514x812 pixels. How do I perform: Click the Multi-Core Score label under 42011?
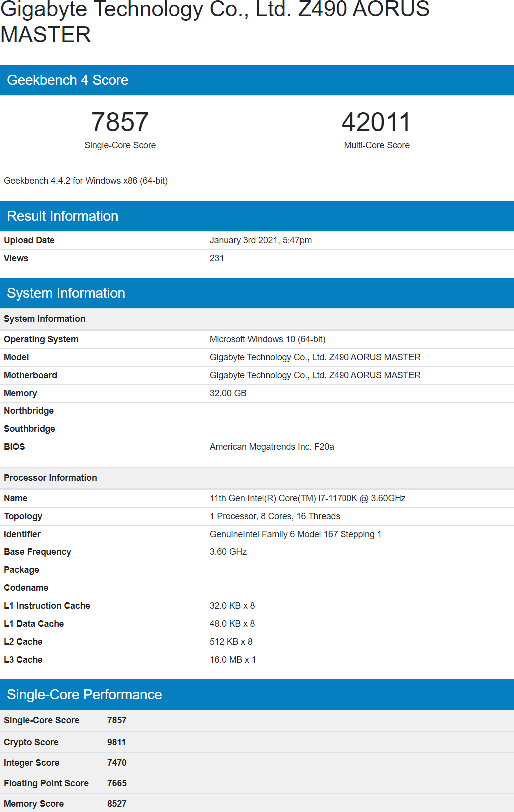tap(377, 145)
